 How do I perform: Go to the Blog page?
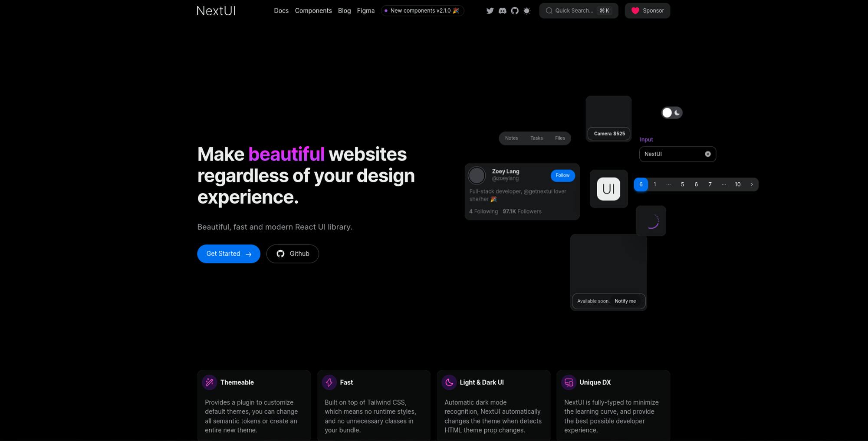[x=344, y=11]
